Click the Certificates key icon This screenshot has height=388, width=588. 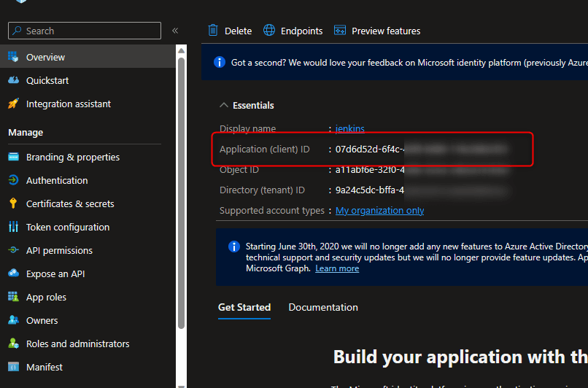click(14, 203)
